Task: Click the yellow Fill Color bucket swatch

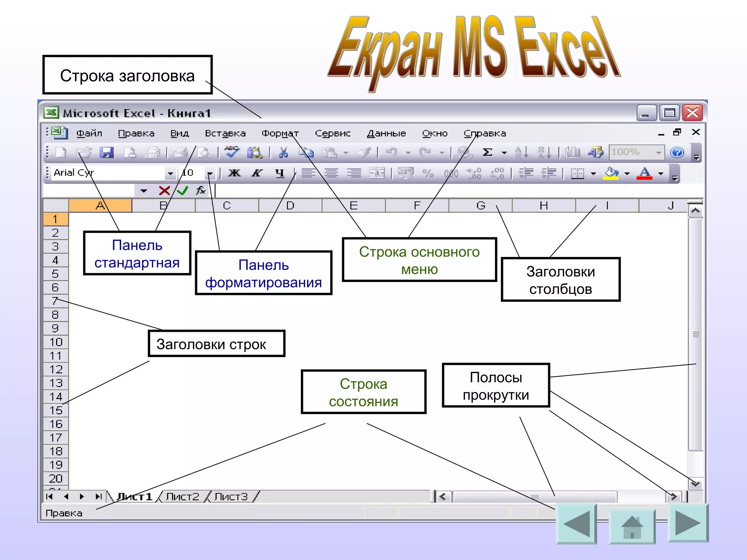Action: tap(611, 173)
